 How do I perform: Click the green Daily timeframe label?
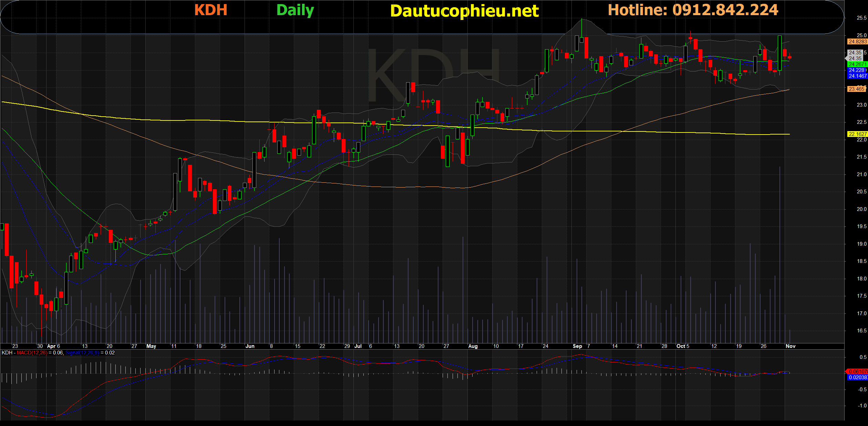(x=295, y=10)
